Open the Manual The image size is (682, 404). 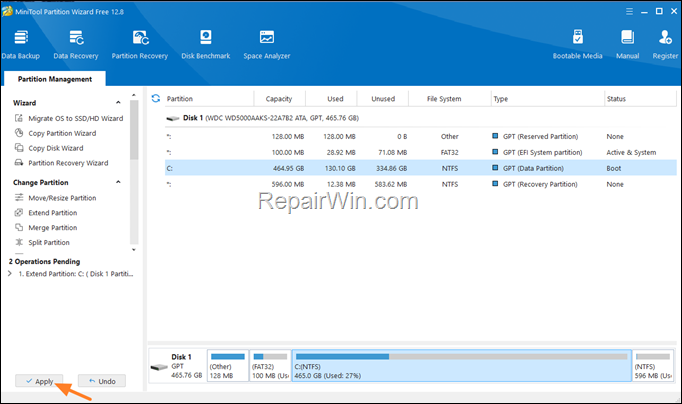(x=627, y=44)
